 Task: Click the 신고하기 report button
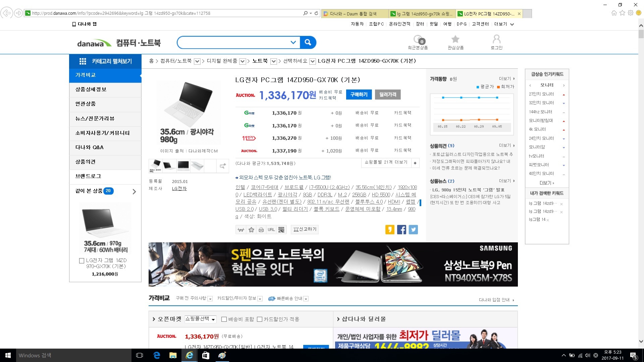305,229
